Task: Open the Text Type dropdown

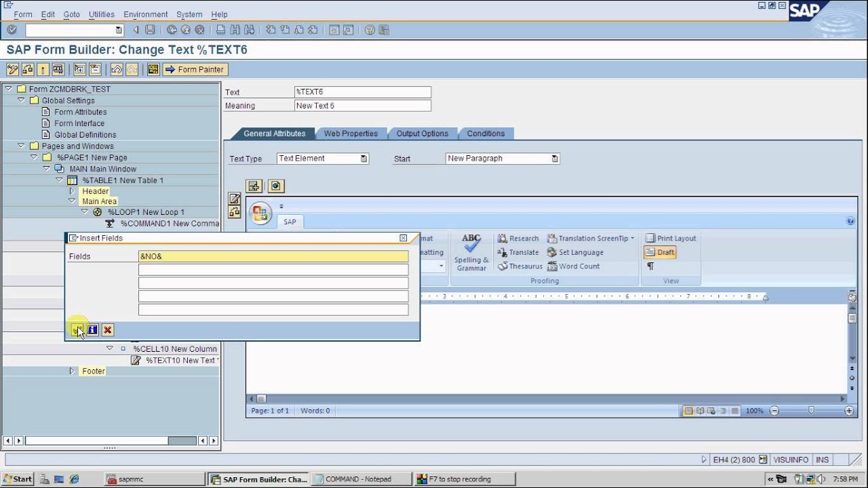Action: [363, 159]
